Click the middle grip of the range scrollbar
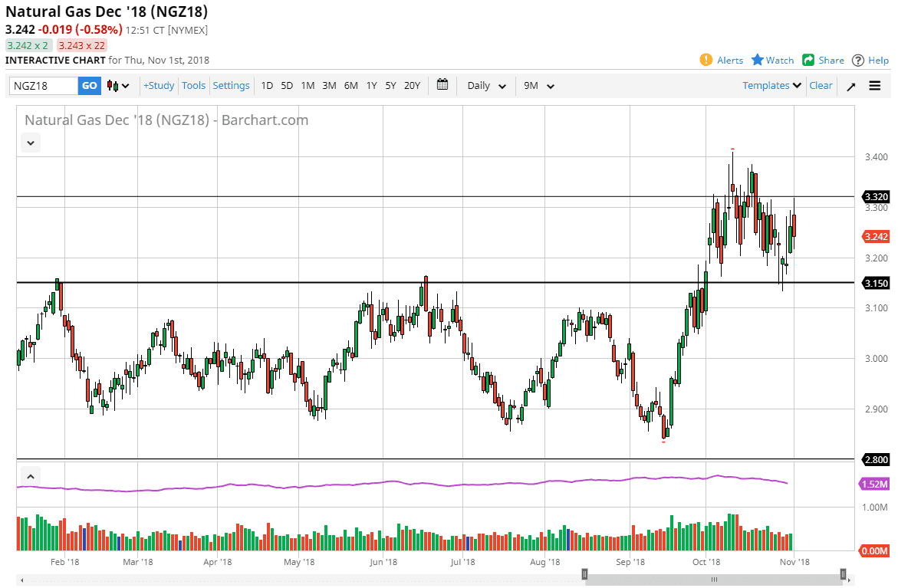The width and height of the screenshot is (898, 588). coord(714,580)
